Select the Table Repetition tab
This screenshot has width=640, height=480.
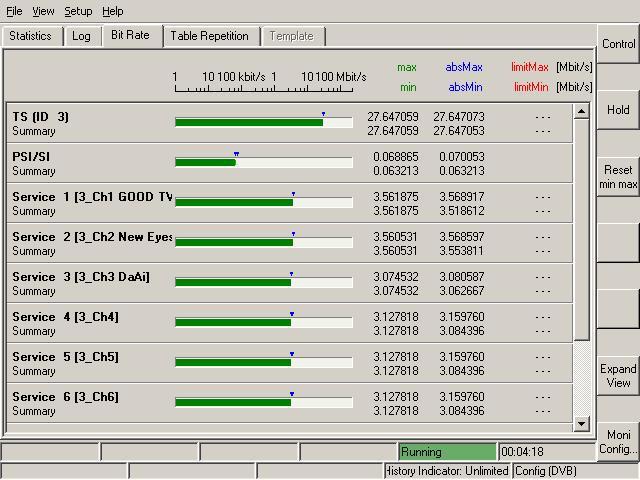click(x=209, y=36)
